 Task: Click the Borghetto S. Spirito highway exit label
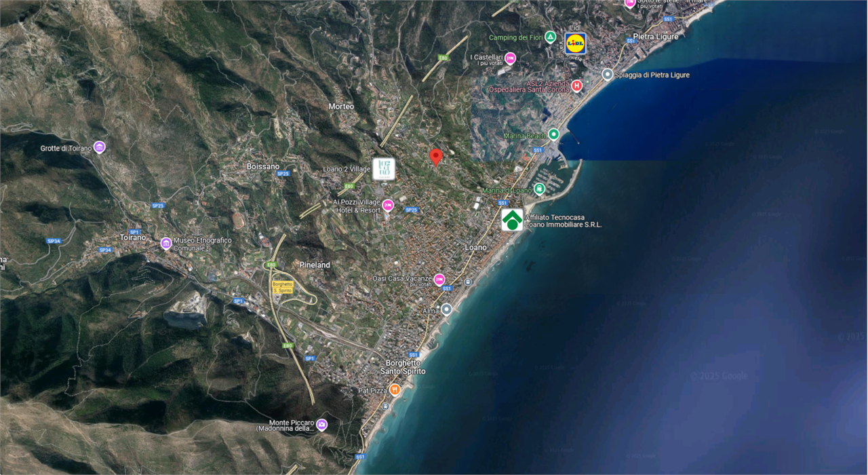pos(282,287)
